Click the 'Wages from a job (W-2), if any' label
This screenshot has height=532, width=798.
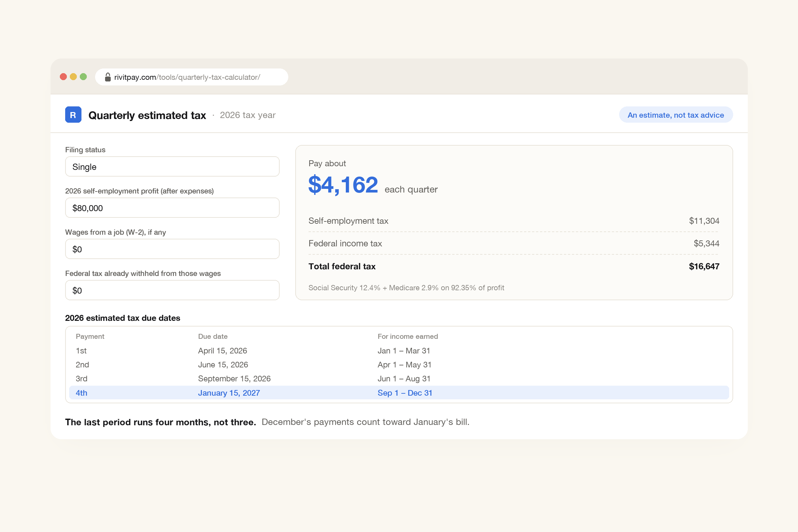point(115,232)
